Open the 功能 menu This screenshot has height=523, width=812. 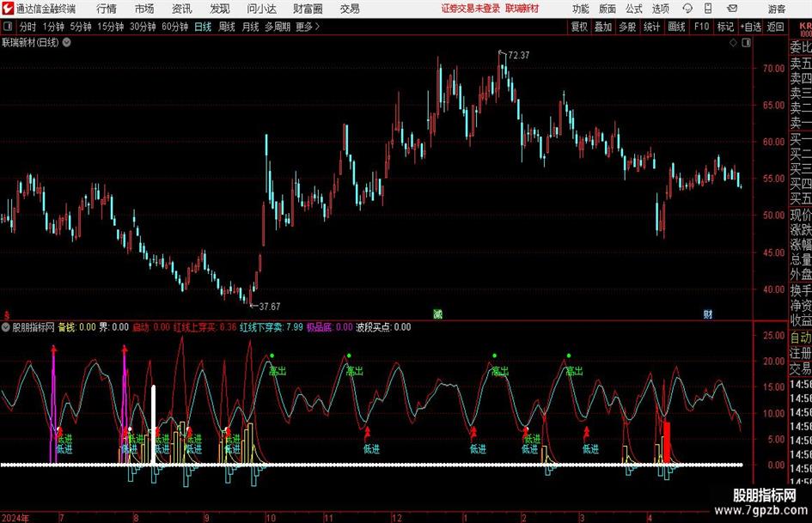(x=581, y=9)
